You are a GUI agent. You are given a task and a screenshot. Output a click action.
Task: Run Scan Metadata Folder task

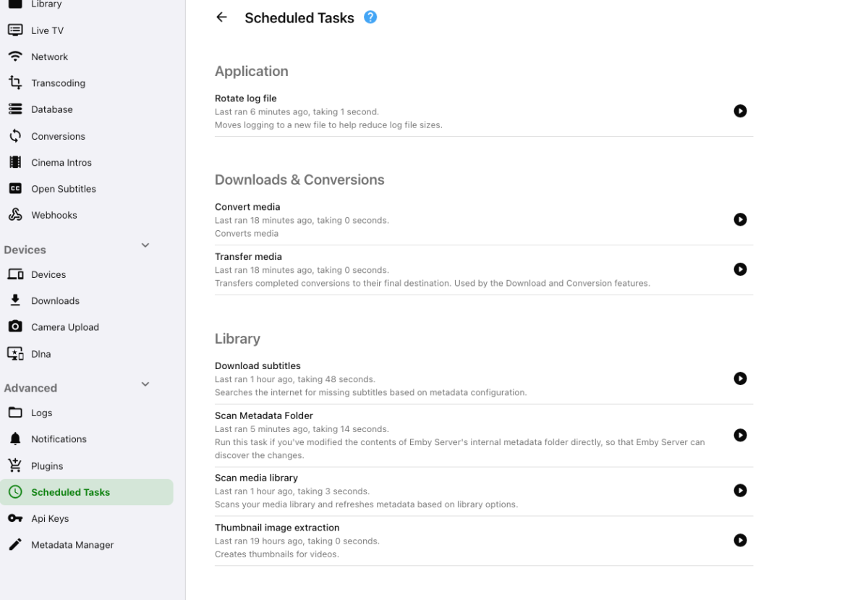[x=740, y=435]
